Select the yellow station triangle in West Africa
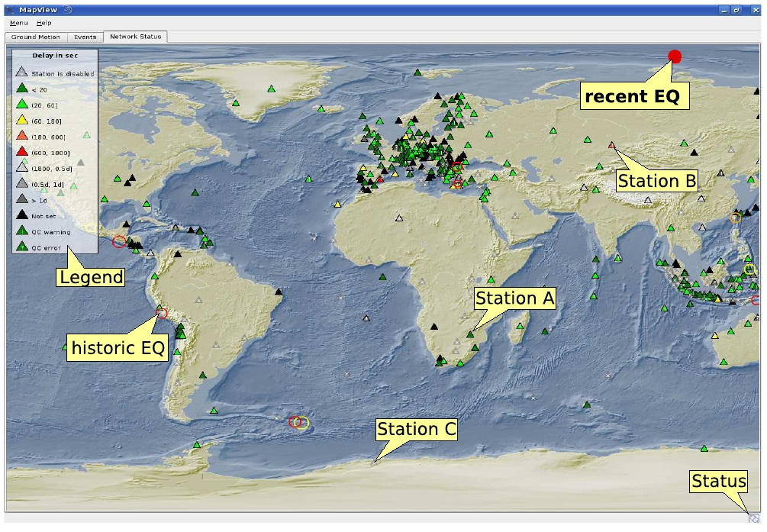This screenshot has width=767, height=532. (x=337, y=205)
